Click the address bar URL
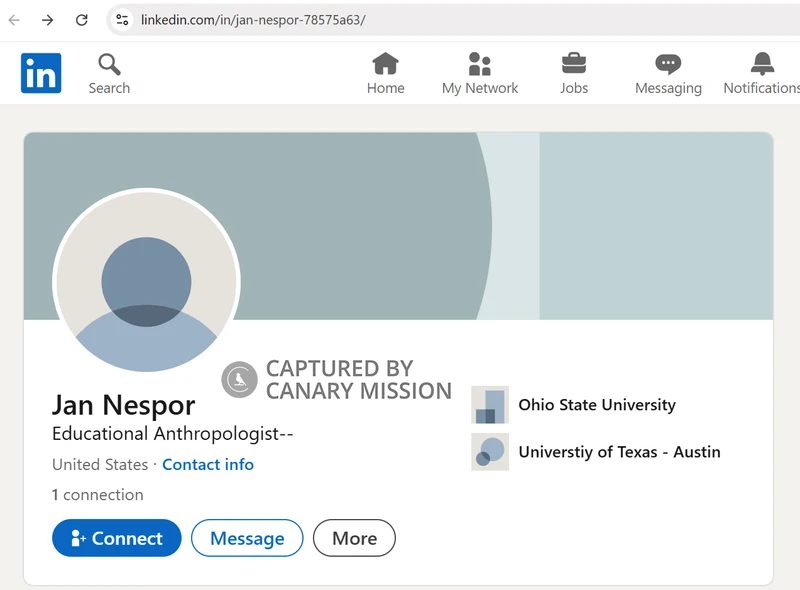800x590 pixels. [253, 20]
